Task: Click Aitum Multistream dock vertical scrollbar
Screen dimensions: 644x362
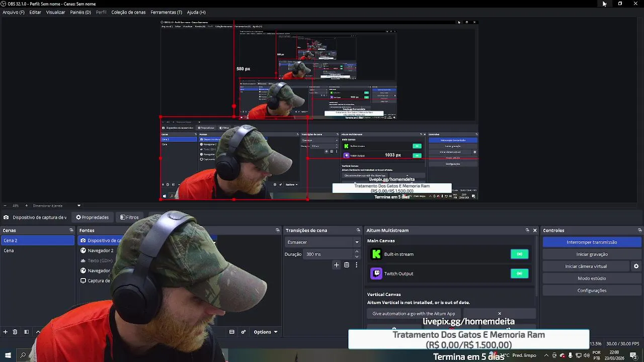Action: pyautogui.click(x=537, y=266)
